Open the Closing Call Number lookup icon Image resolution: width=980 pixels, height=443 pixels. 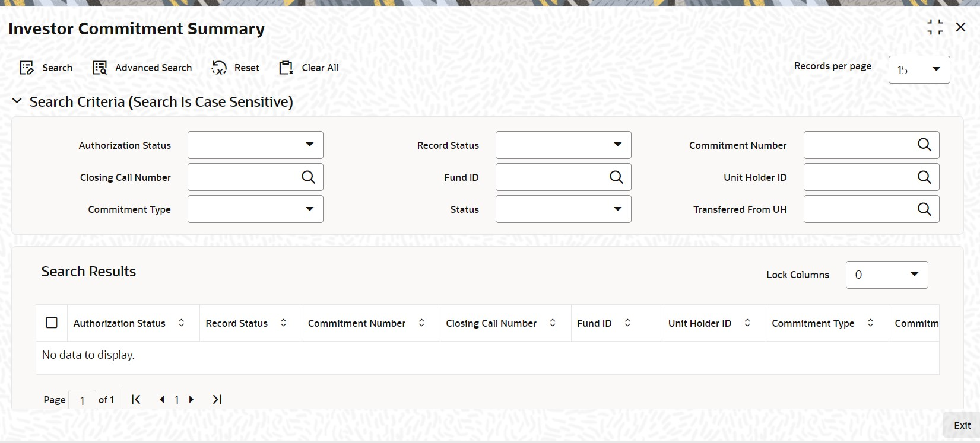click(x=308, y=177)
